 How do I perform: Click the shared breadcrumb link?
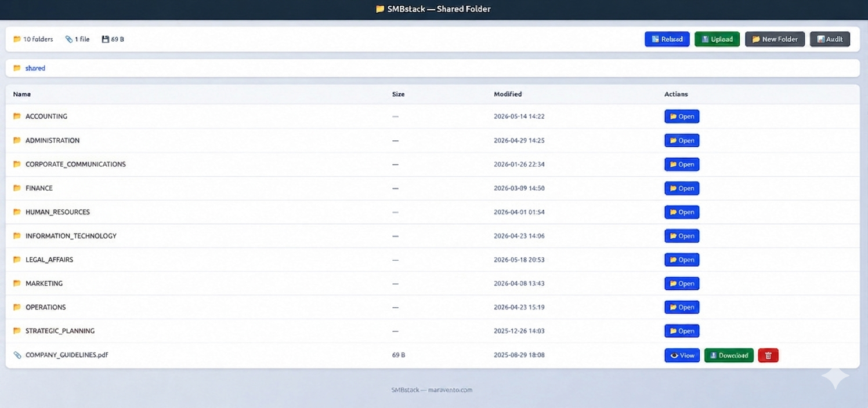(35, 68)
